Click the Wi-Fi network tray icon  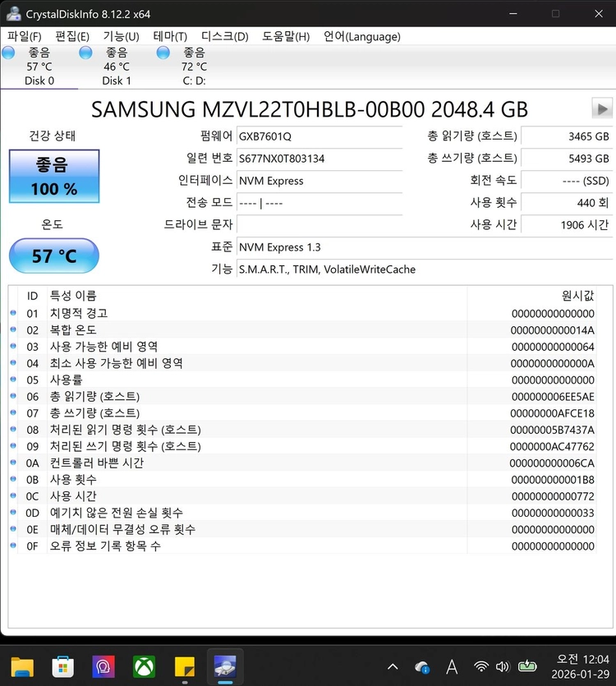[481, 666]
